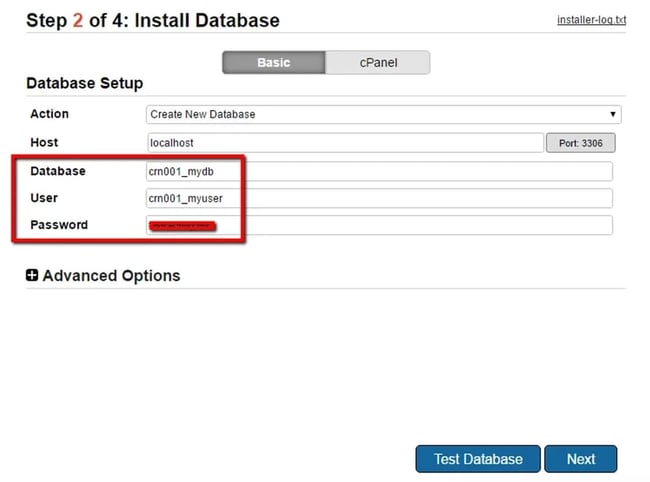The width and height of the screenshot is (650, 482).
Task: Click the User label text
Action: tap(44, 198)
